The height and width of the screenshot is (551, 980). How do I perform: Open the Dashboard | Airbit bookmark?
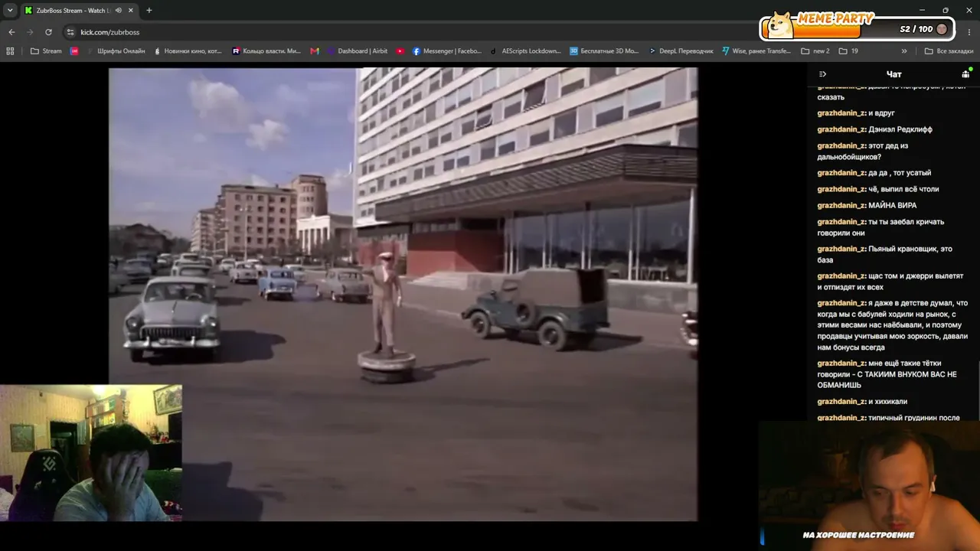(x=358, y=51)
